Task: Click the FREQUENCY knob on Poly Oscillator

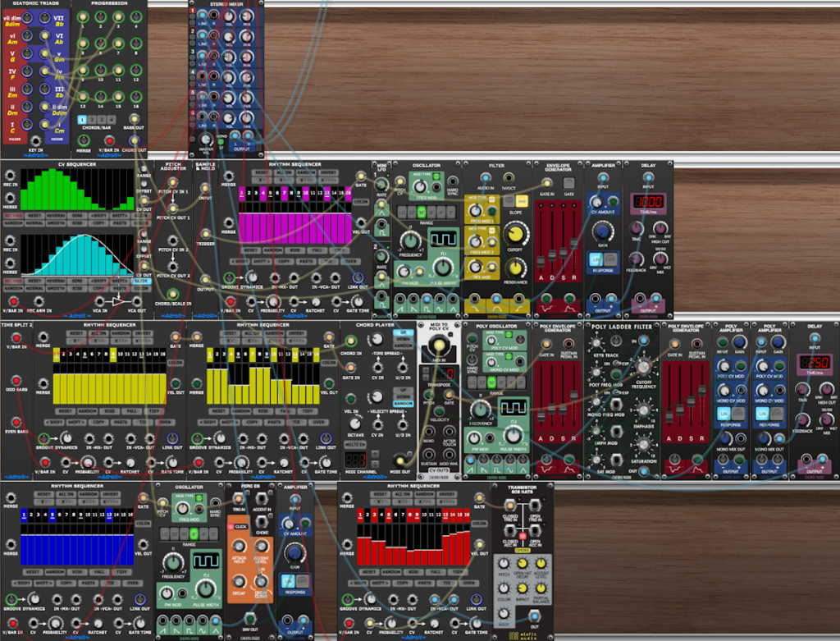Action: [x=481, y=410]
